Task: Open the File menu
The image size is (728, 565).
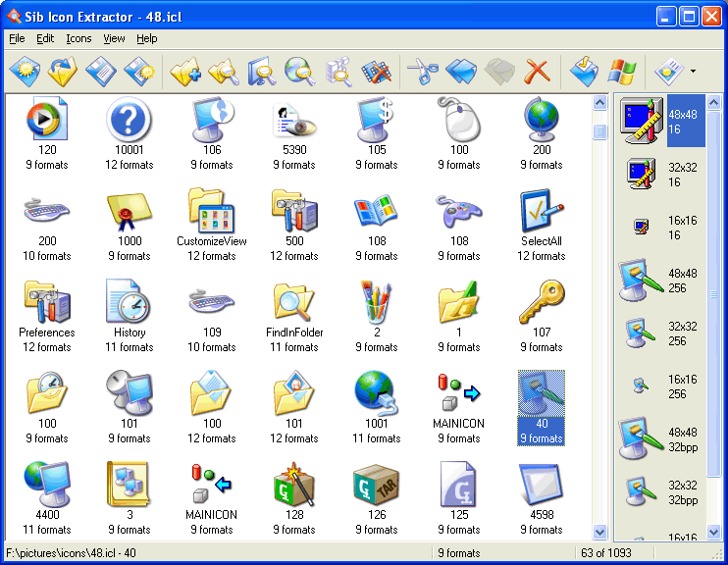Action: point(17,38)
